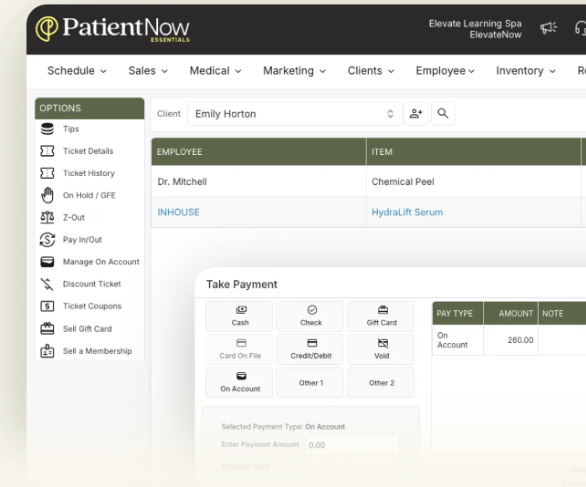Open the announcements megaphone icon
Viewport: 586px width, 487px height.
[x=548, y=28]
